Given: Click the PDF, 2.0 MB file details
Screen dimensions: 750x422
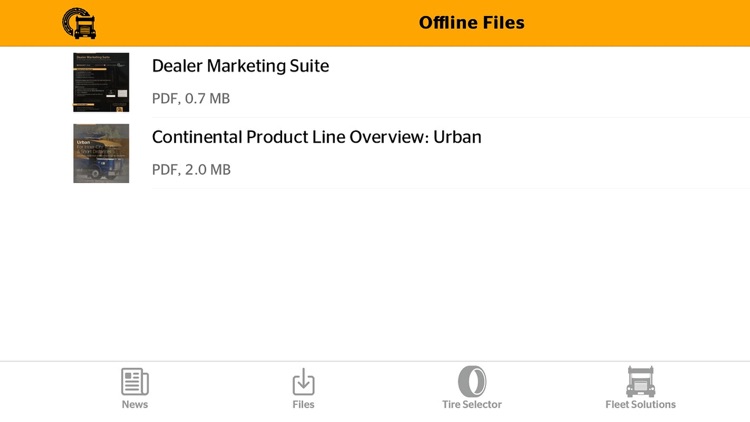Looking at the screenshot, I should 191,170.
